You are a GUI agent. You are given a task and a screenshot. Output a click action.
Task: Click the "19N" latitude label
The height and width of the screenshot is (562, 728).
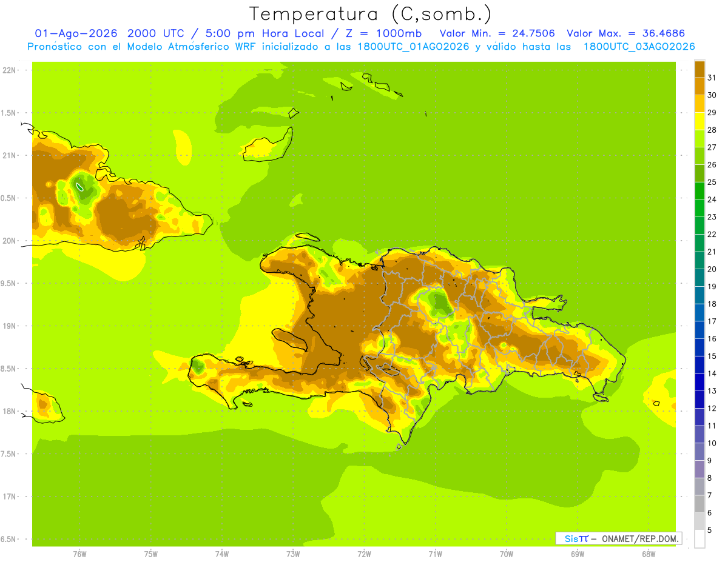(x=9, y=326)
